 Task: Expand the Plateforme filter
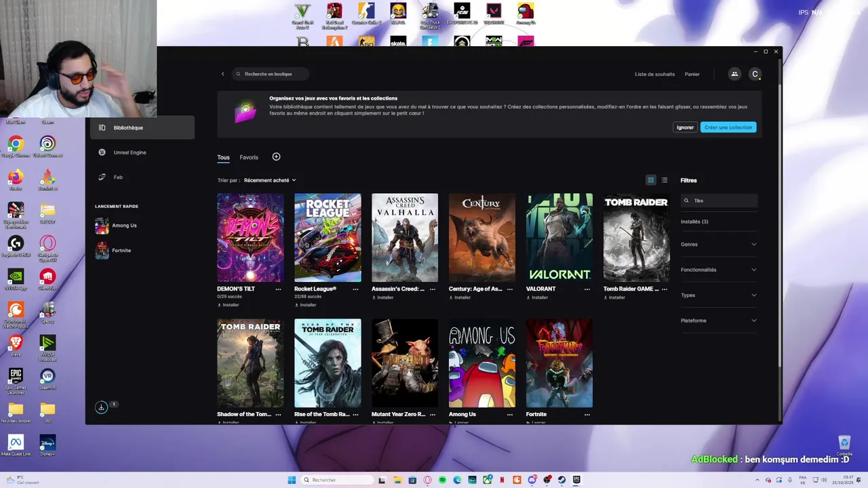719,321
